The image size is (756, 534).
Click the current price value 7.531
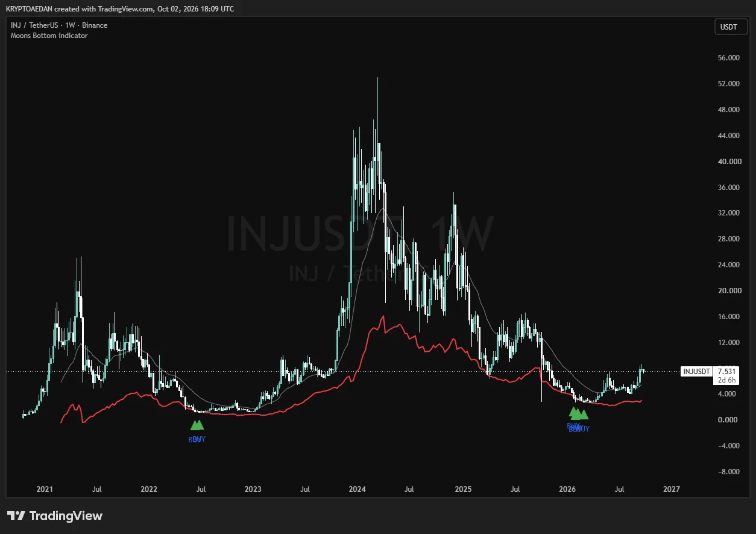click(726, 372)
